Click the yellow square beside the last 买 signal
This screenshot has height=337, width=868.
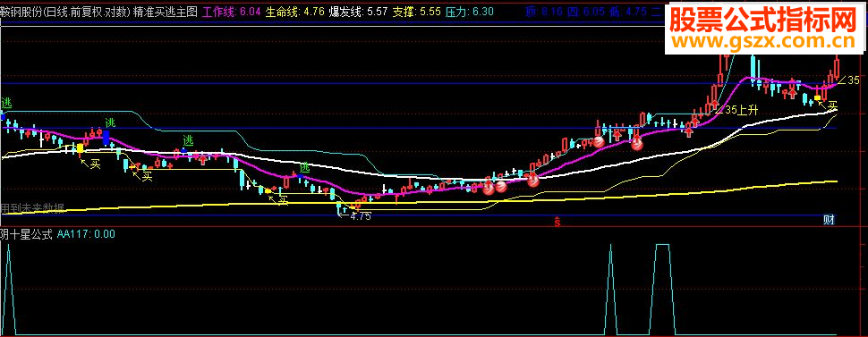click(x=817, y=98)
